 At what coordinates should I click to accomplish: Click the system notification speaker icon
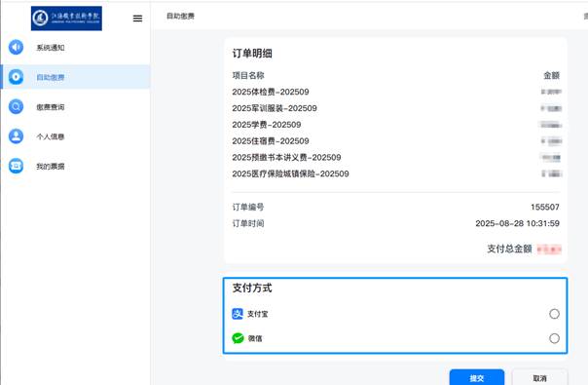[x=17, y=48]
